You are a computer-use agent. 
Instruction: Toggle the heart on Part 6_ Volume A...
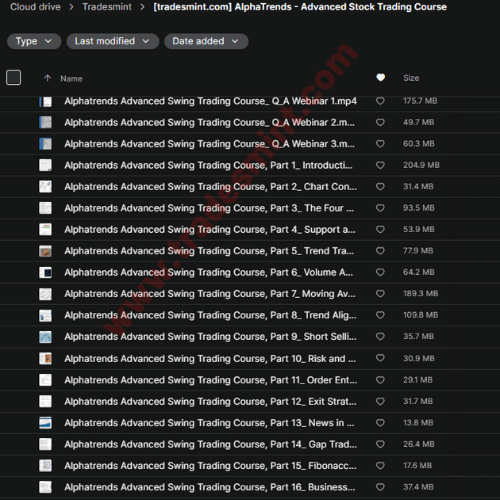pos(380,272)
